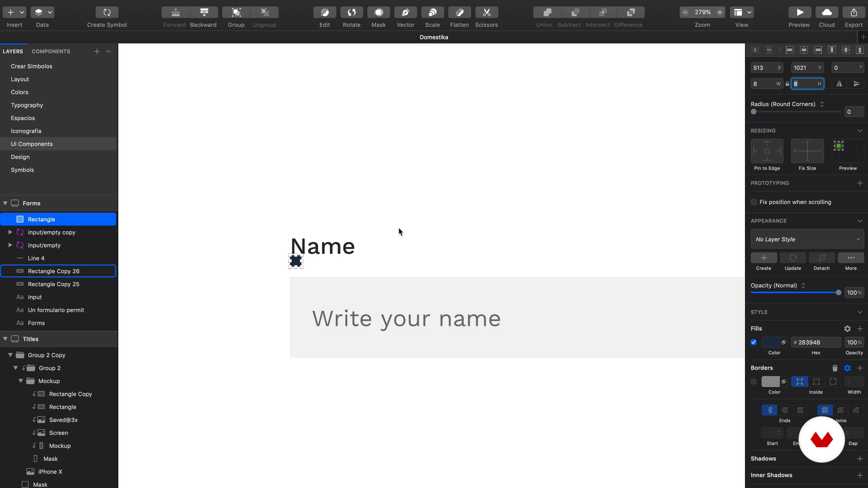The image size is (868, 488).
Task: Select the Vector tool
Action: pyautogui.click(x=405, y=12)
